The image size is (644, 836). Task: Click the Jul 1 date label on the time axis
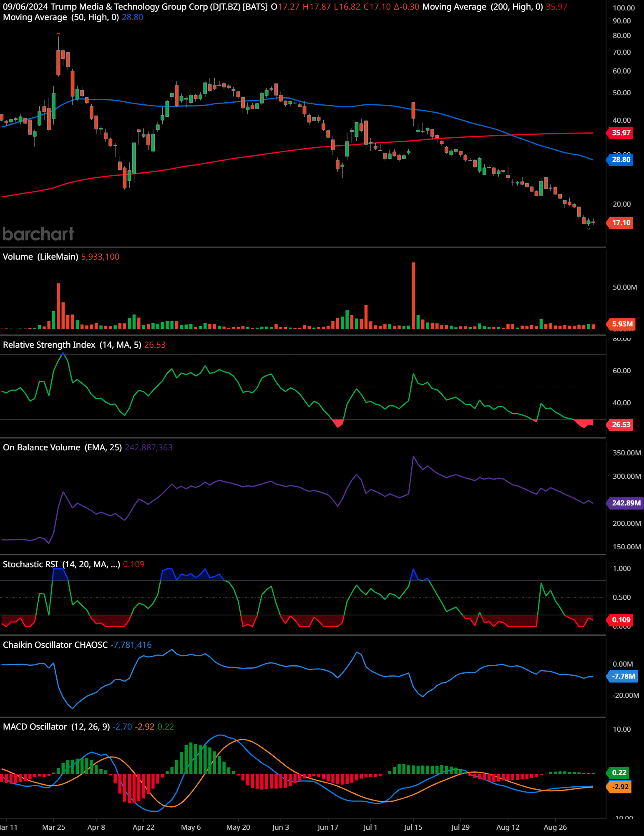[x=370, y=827]
